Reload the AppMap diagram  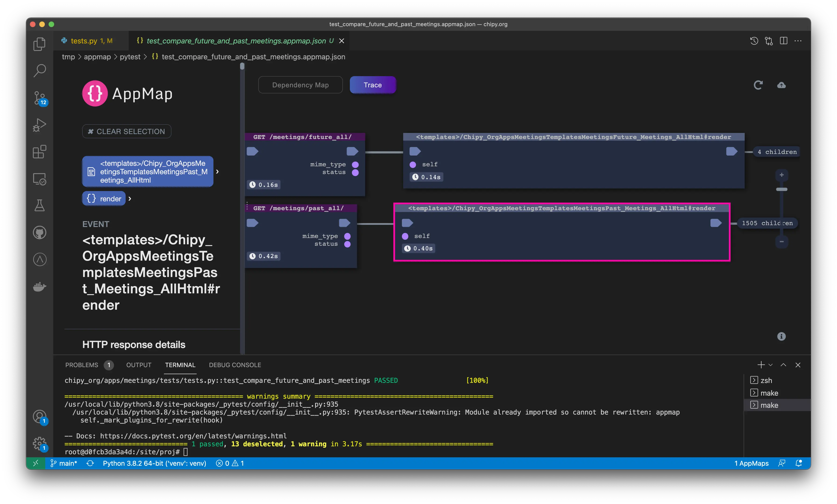coord(758,85)
